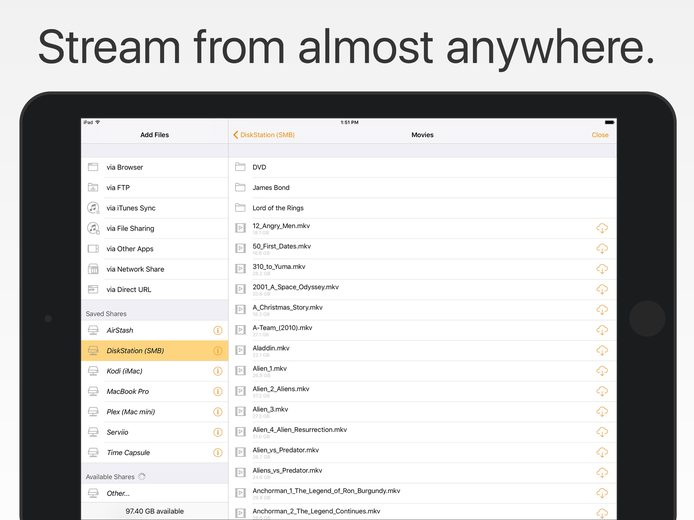Tap the download cloud icon for 12_Angry_Men.mkv

(x=601, y=228)
